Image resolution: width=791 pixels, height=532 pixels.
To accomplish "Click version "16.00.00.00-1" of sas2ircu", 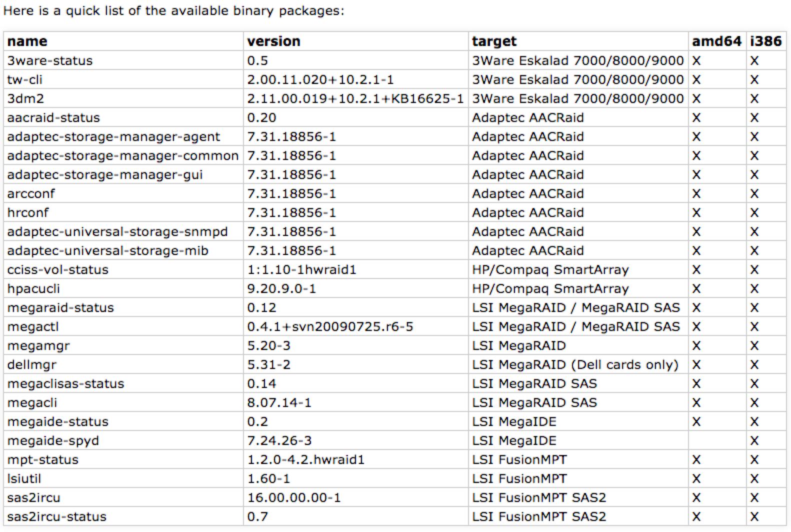I will [293, 497].
